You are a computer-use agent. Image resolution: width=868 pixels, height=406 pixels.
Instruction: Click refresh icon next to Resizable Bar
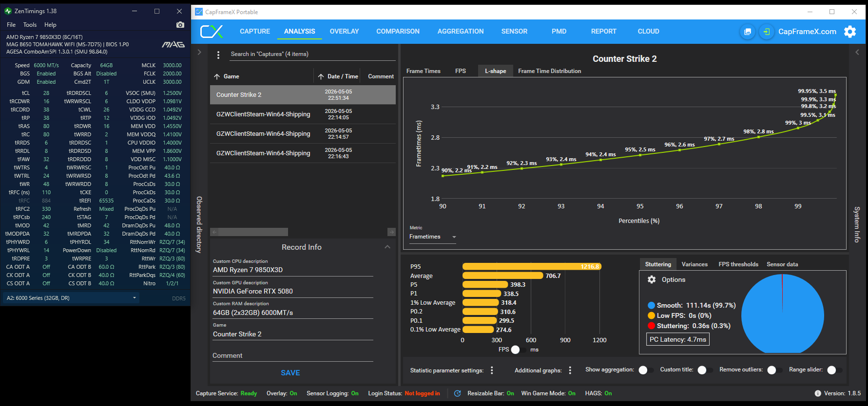pos(458,393)
